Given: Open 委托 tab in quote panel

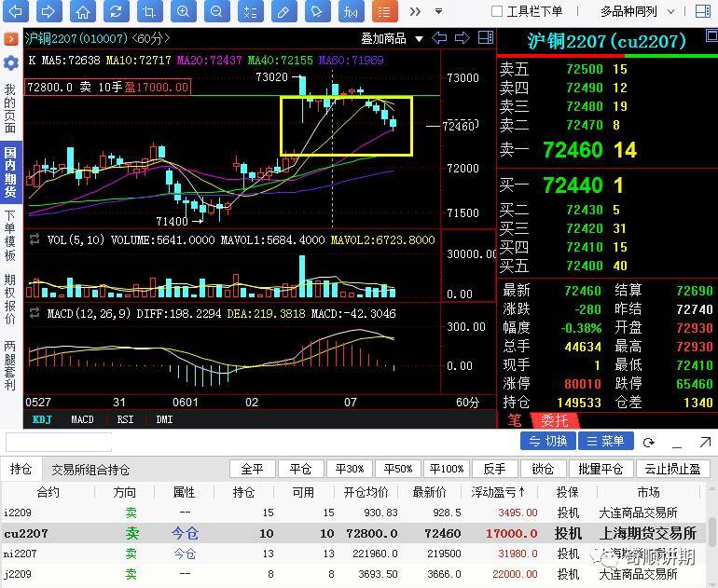Looking at the screenshot, I should click(x=555, y=419).
